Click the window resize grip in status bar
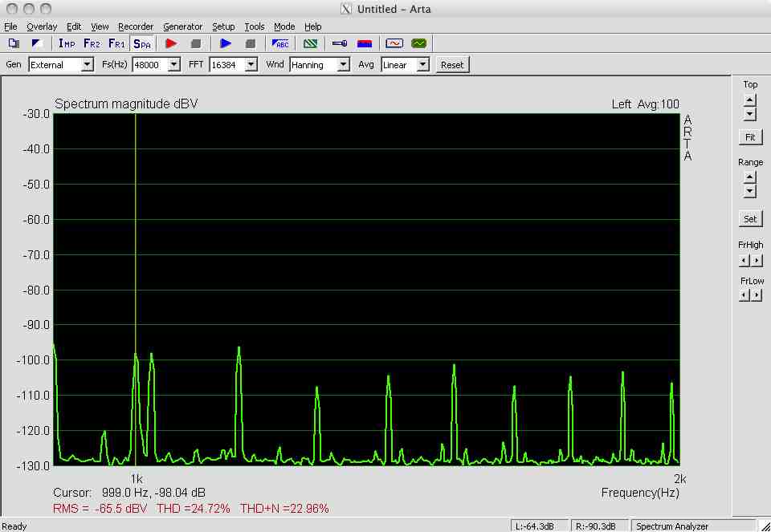771x532 pixels. (765, 526)
